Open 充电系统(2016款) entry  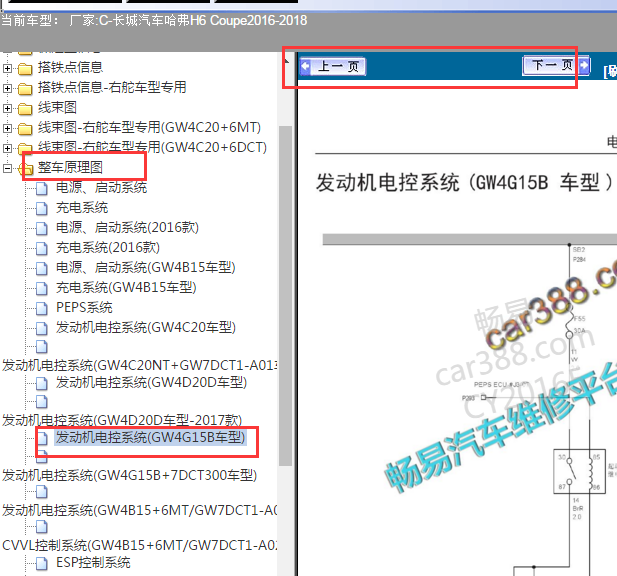pyautogui.click(x=108, y=247)
